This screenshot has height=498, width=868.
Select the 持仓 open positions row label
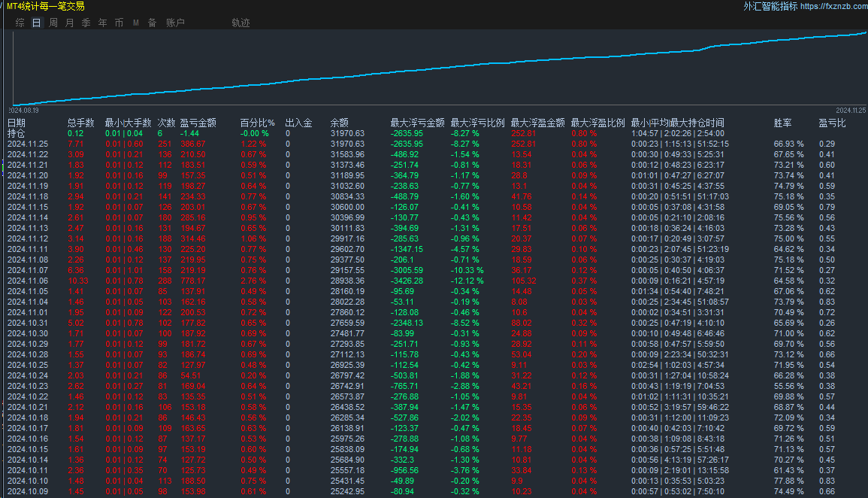point(16,133)
